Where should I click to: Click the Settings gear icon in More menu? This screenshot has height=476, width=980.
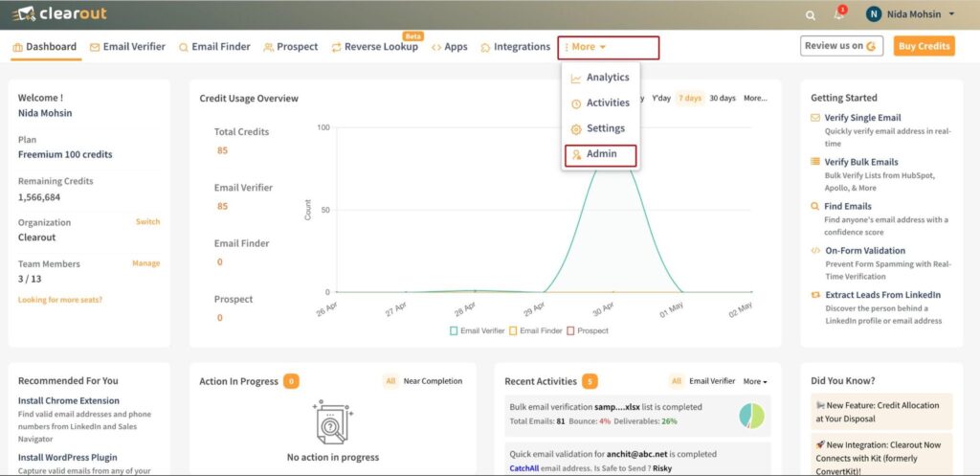[575, 129]
